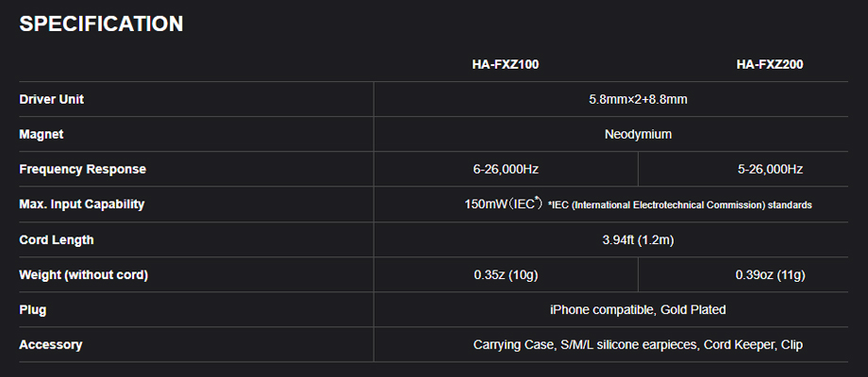
Task: Click the 0.39oz (11g) weight value
Action: (x=770, y=274)
